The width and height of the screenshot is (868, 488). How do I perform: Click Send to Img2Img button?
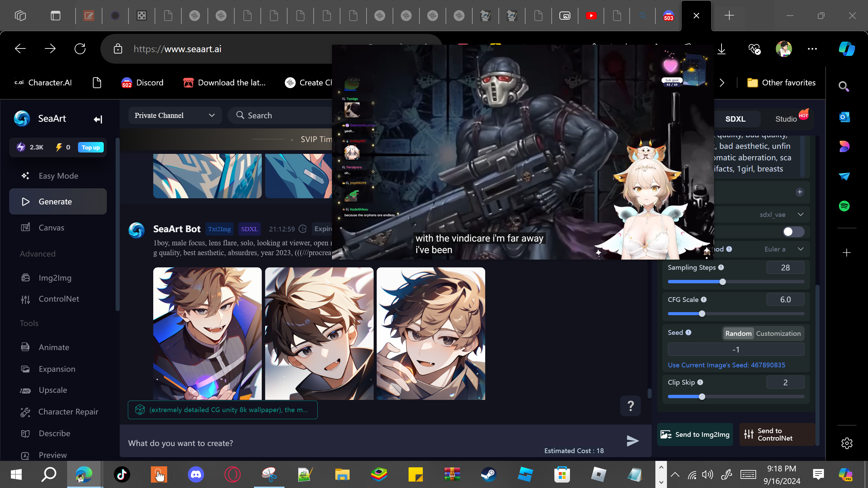(695, 434)
